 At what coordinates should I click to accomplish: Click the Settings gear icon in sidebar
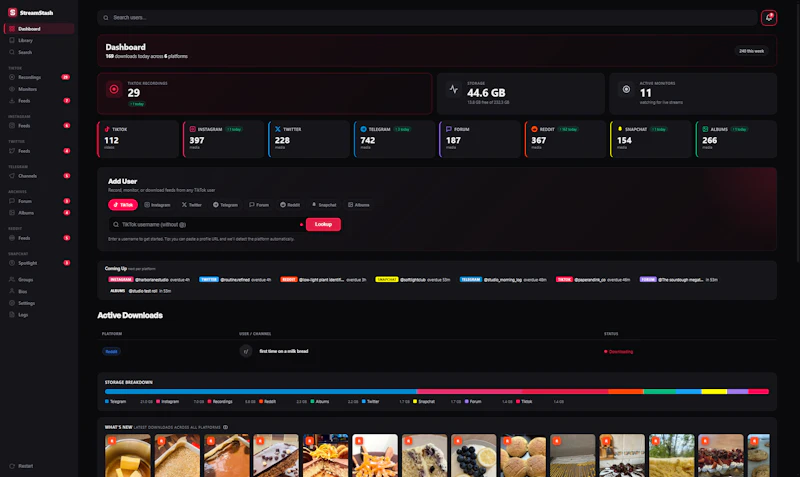[12, 303]
